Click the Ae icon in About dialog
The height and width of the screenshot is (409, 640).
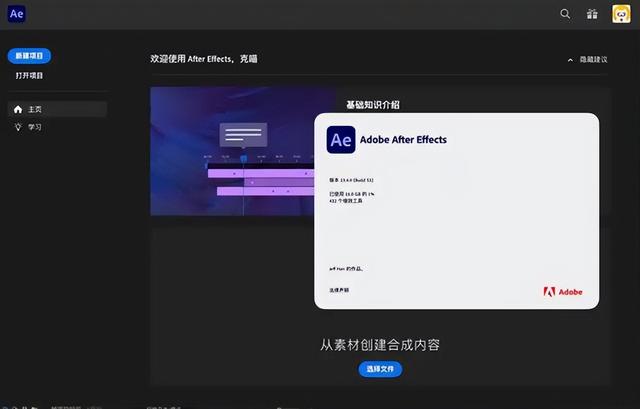tap(341, 140)
